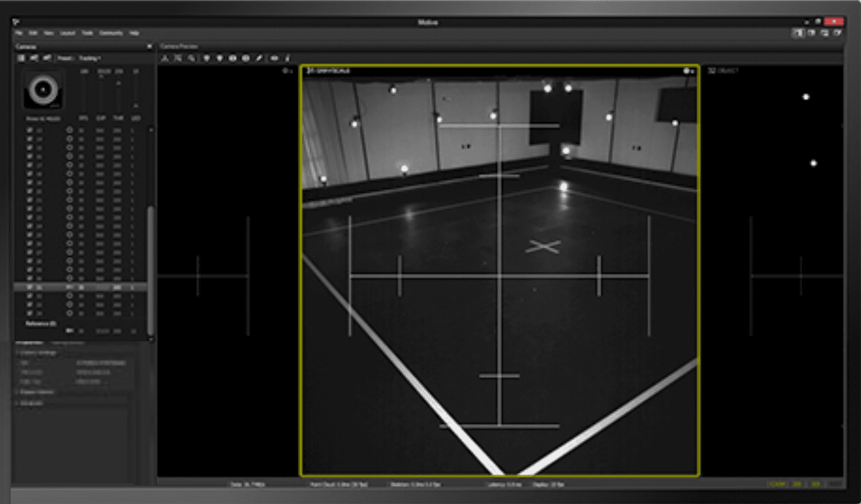Select the magnifier zoom icon in preview toolbar
Screen dimensions: 861x504
coord(192,58)
